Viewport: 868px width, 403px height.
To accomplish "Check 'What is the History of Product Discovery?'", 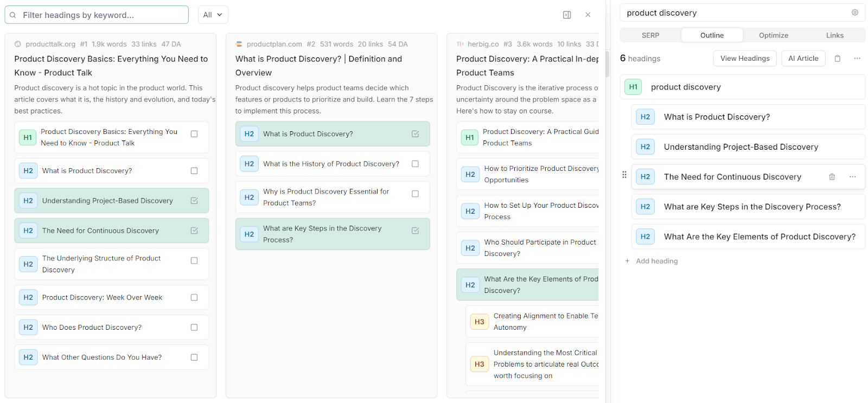I will click(x=415, y=164).
